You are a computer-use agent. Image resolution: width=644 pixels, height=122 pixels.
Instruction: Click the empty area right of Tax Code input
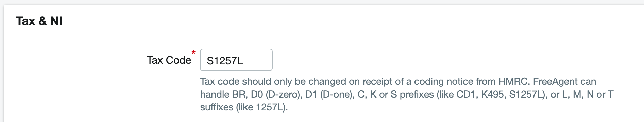pyautogui.click(x=442, y=60)
